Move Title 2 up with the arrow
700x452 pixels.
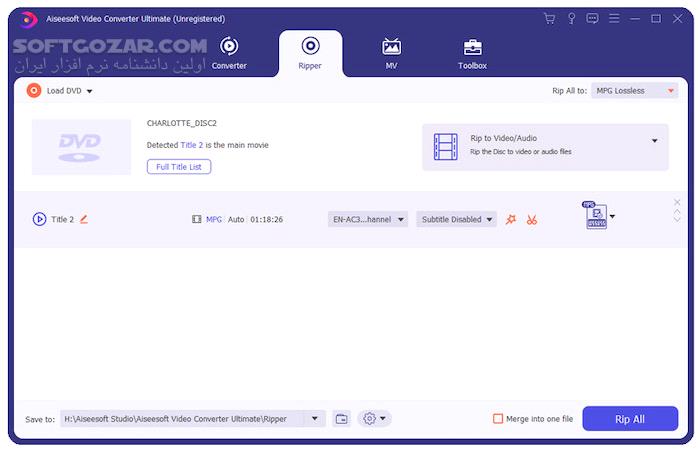[677, 212]
